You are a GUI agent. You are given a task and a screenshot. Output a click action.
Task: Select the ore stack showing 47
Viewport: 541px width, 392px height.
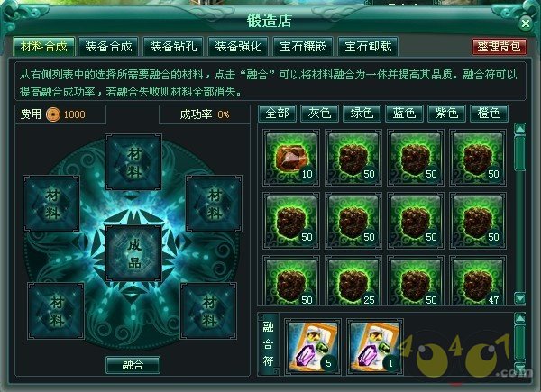point(478,281)
